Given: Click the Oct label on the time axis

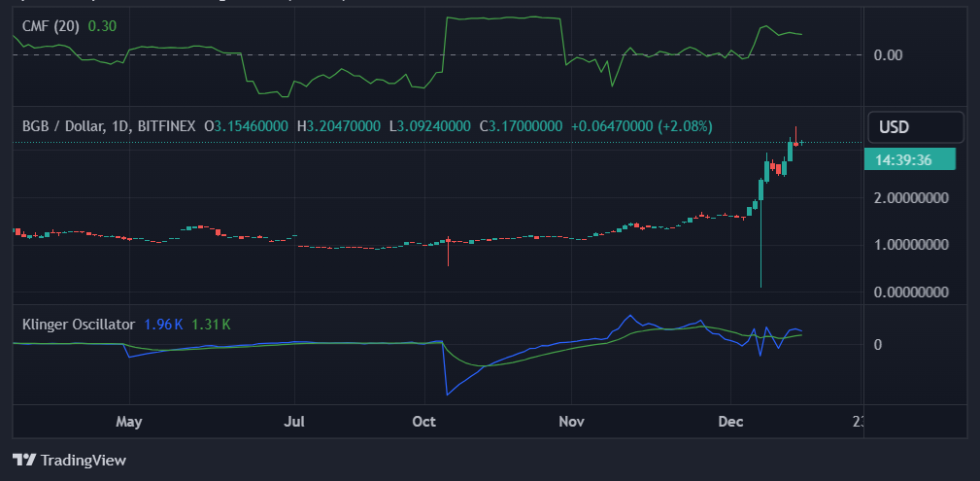Looking at the screenshot, I should tap(423, 422).
